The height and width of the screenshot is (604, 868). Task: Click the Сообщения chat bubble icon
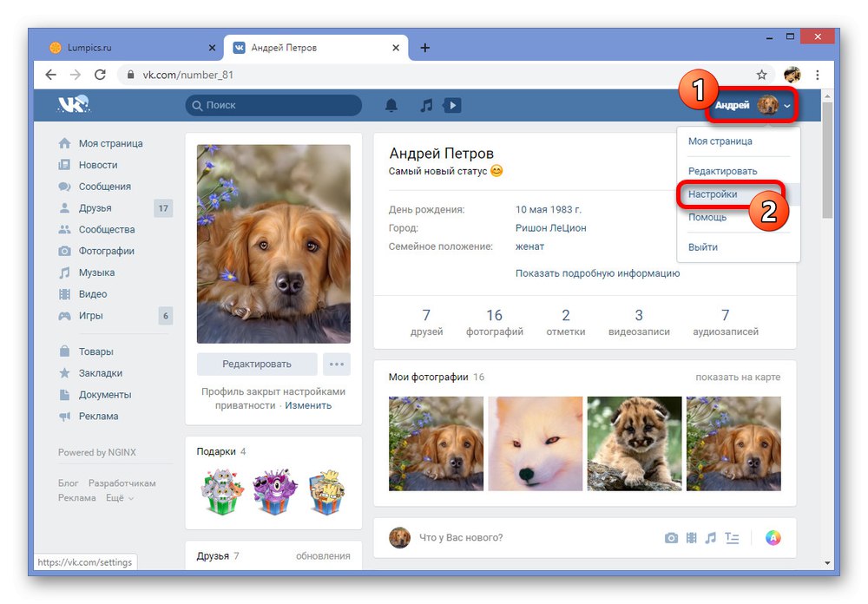(65, 187)
